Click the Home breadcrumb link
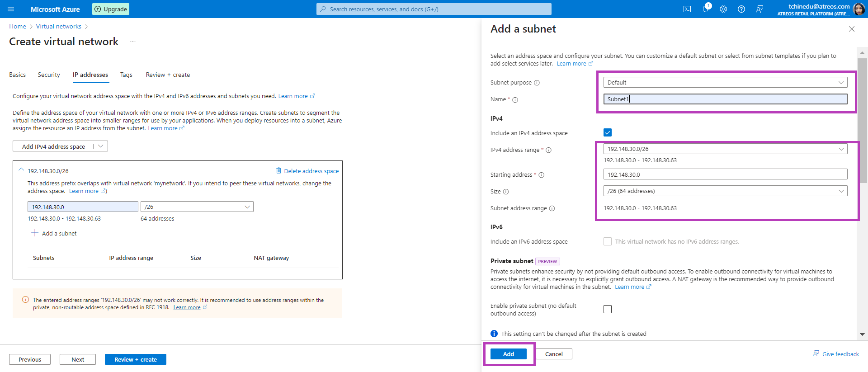 (18, 26)
